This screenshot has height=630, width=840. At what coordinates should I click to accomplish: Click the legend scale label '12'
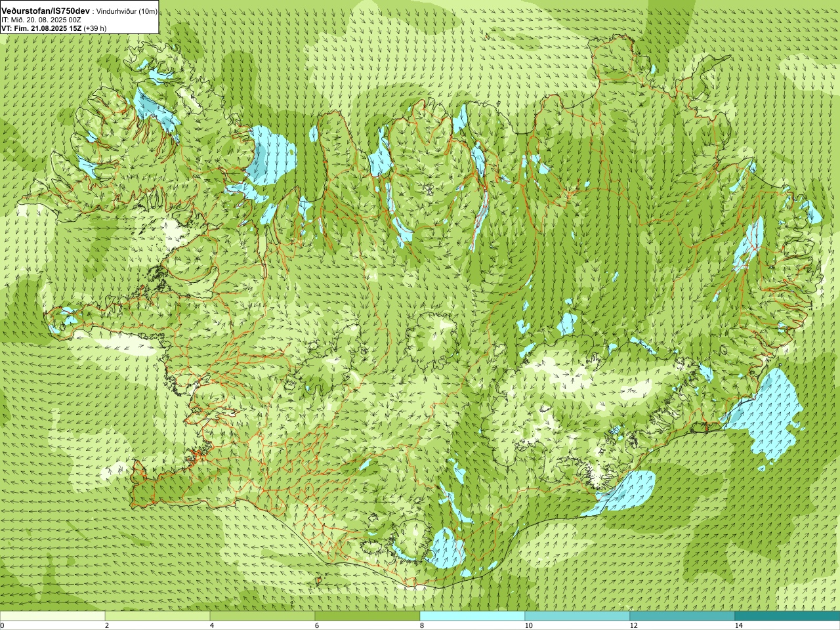633,625
